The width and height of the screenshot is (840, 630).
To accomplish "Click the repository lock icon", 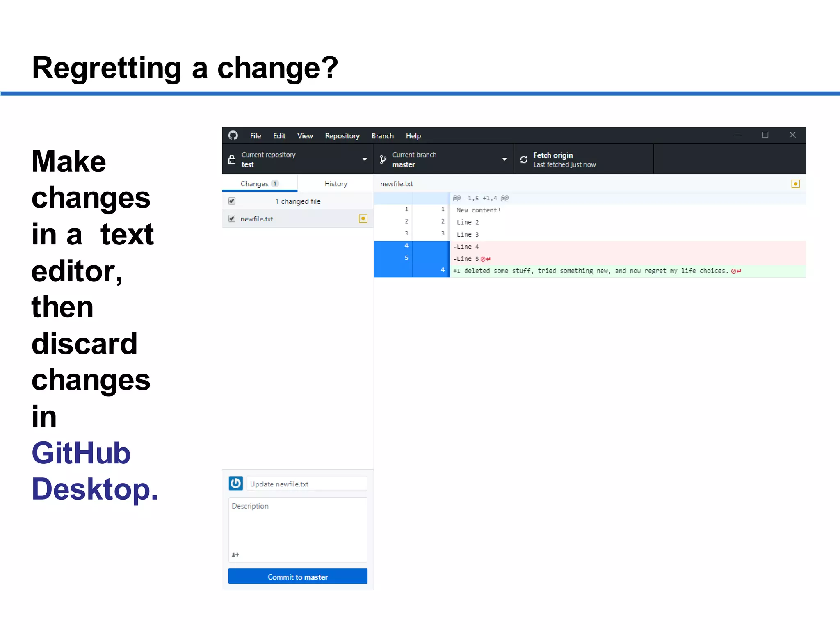I will click(232, 160).
